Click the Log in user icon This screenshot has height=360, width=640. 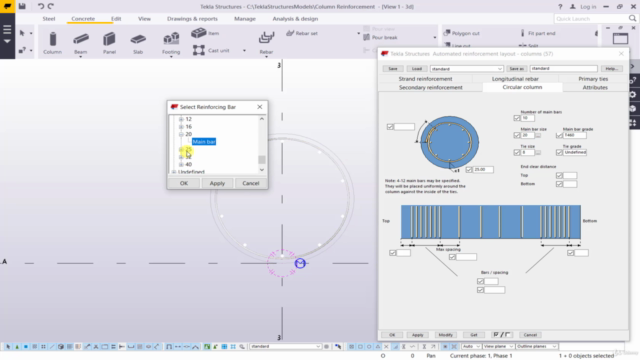click(x=573, y=7)
